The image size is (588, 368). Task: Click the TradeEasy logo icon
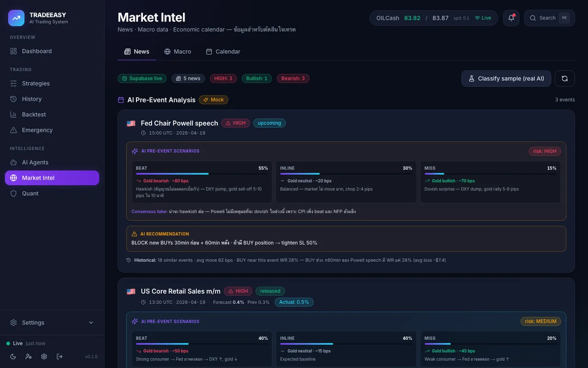point(17,18)
